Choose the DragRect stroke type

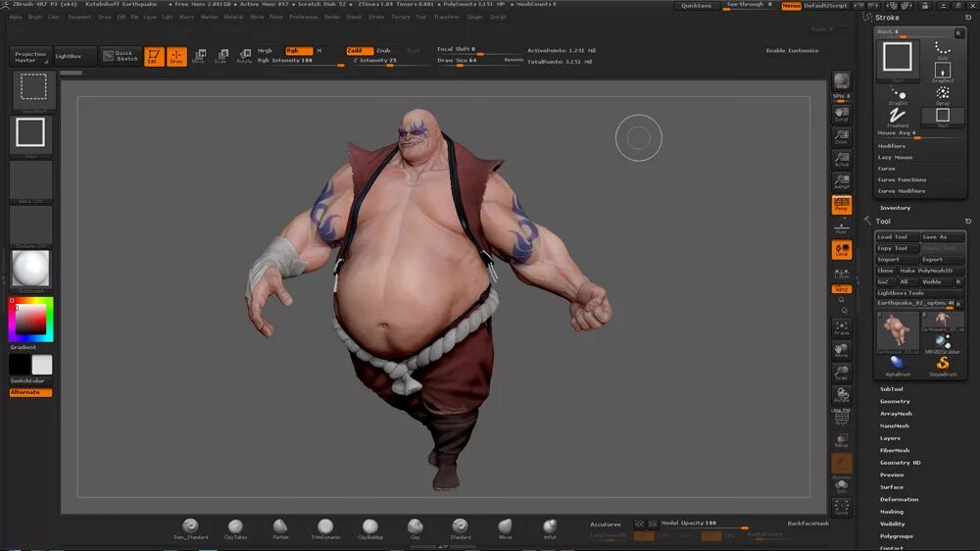(943, 73)
